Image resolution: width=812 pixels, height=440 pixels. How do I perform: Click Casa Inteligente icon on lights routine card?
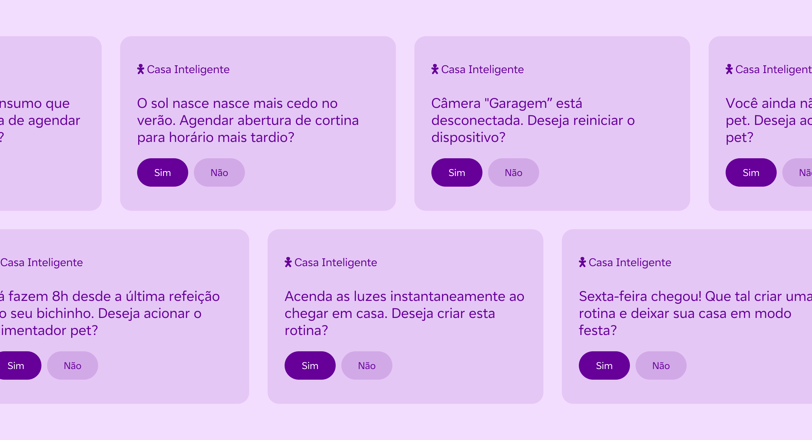tap(288, 262)
